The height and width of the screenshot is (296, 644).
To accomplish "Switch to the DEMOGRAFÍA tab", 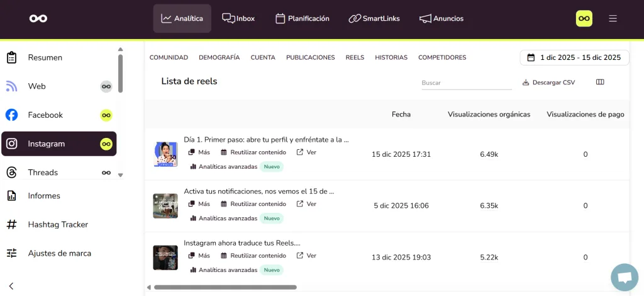I will click(219, 57).
